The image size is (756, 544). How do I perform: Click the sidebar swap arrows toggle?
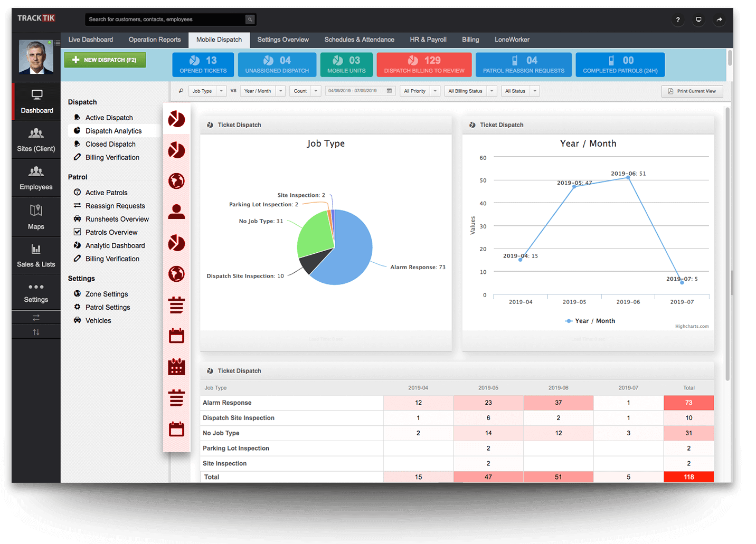(x=36, y=318)
